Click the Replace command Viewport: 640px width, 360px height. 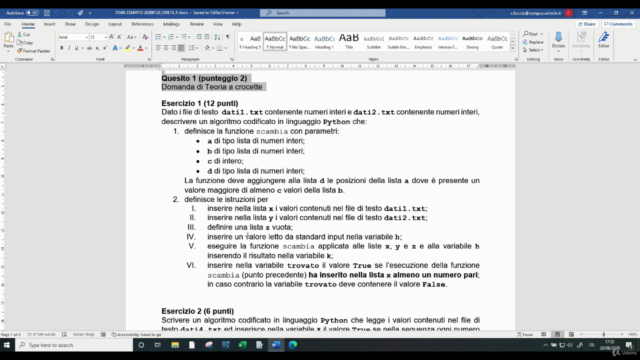[533, 42]
